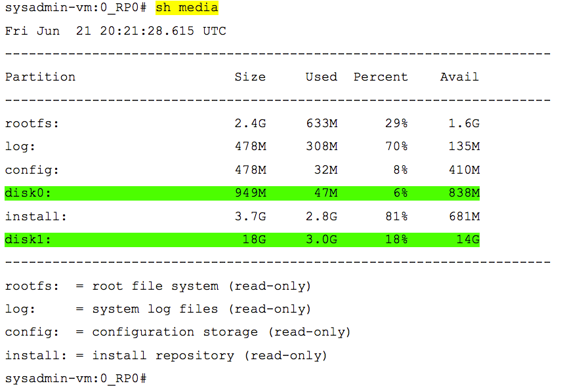Click the 'log:' partition name in table
The image size is (563, 392).
(x=20, y=146)
